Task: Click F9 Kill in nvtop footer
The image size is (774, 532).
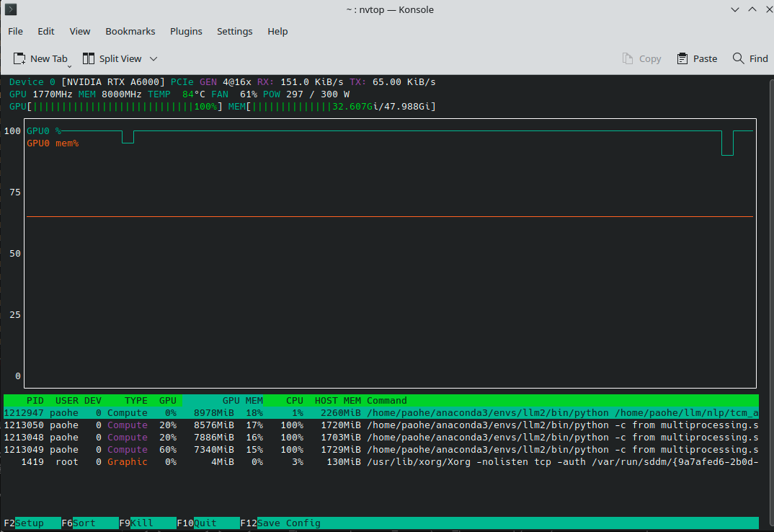Action: pyautogui.click(x=148, y=523)
